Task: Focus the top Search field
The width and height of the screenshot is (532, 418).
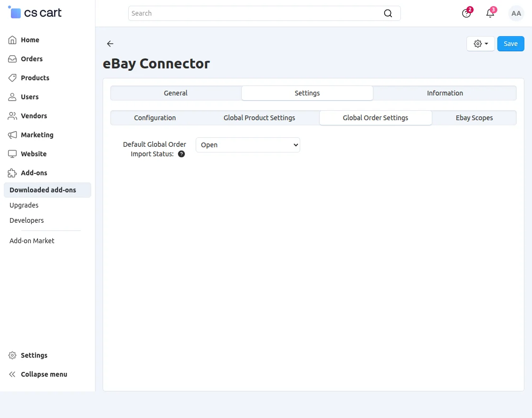Action: pyautogui.click(x=264, y=13)
